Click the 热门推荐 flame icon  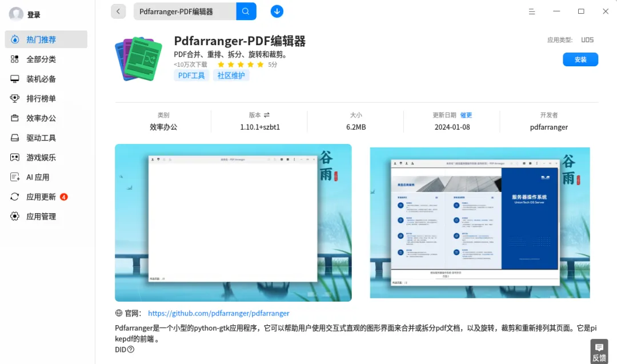tap(14, 39)
